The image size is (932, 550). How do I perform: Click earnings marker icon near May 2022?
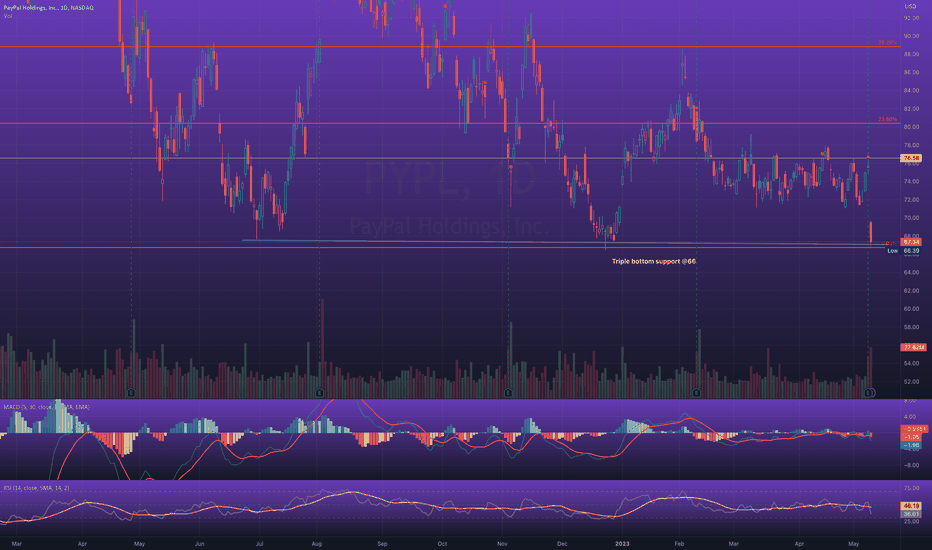tap(131, 393)
